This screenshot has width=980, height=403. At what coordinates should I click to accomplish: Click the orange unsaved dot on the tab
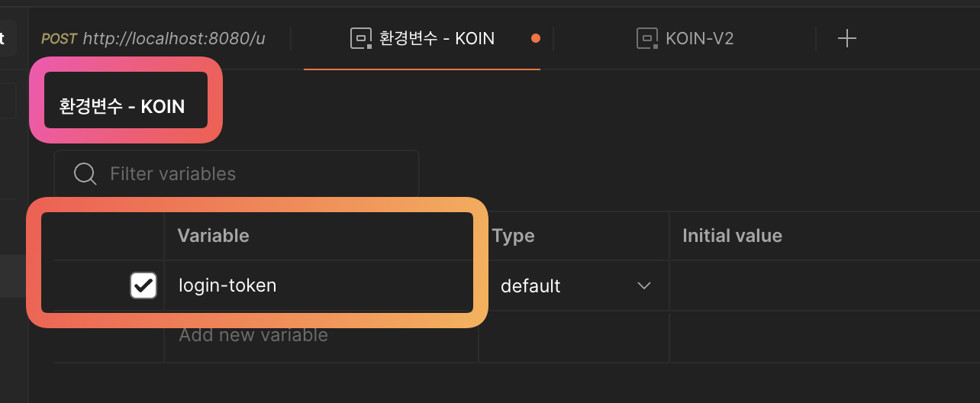click(x=536, y=38)
